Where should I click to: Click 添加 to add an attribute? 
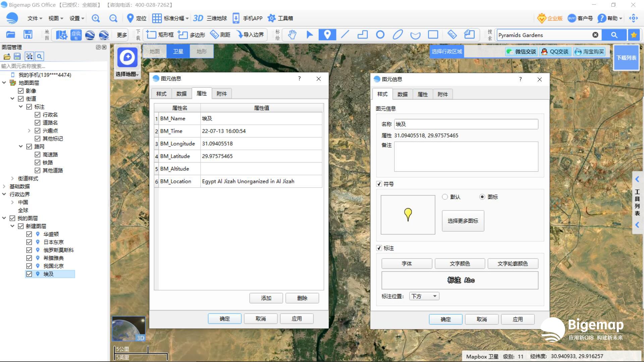[266, 298]
